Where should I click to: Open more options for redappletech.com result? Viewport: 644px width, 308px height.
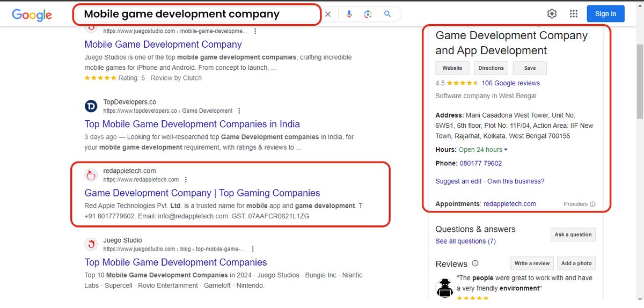(x=186, y=180)
